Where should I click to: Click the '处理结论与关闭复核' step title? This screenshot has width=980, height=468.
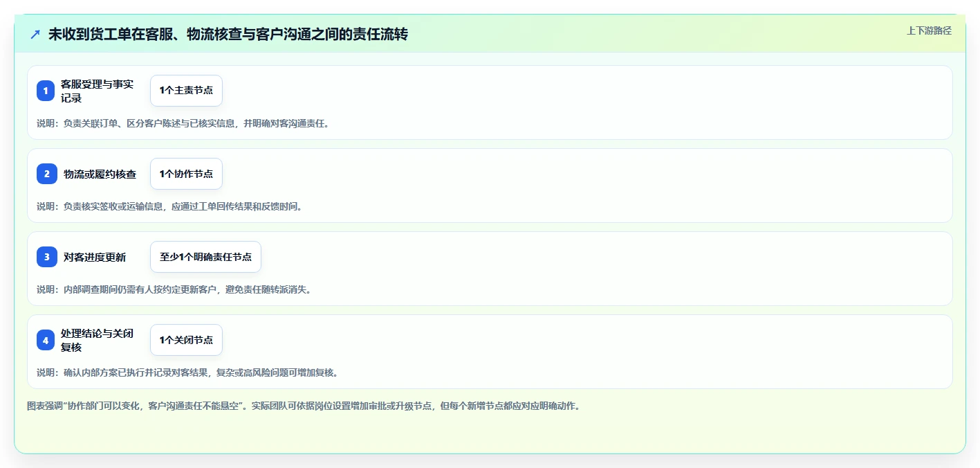pos(97,340)
